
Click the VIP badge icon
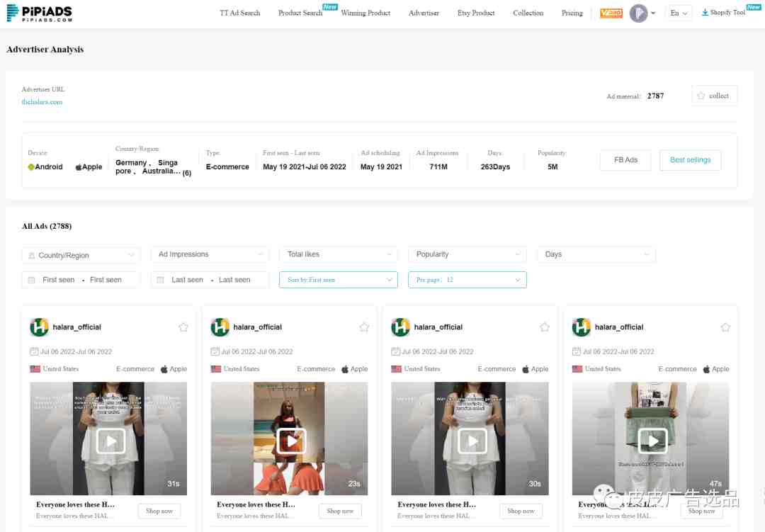[x=611, y=13]
